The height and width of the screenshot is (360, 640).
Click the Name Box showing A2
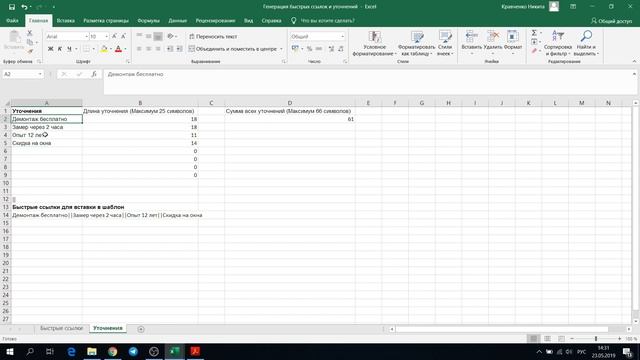[x=20, y=74]
